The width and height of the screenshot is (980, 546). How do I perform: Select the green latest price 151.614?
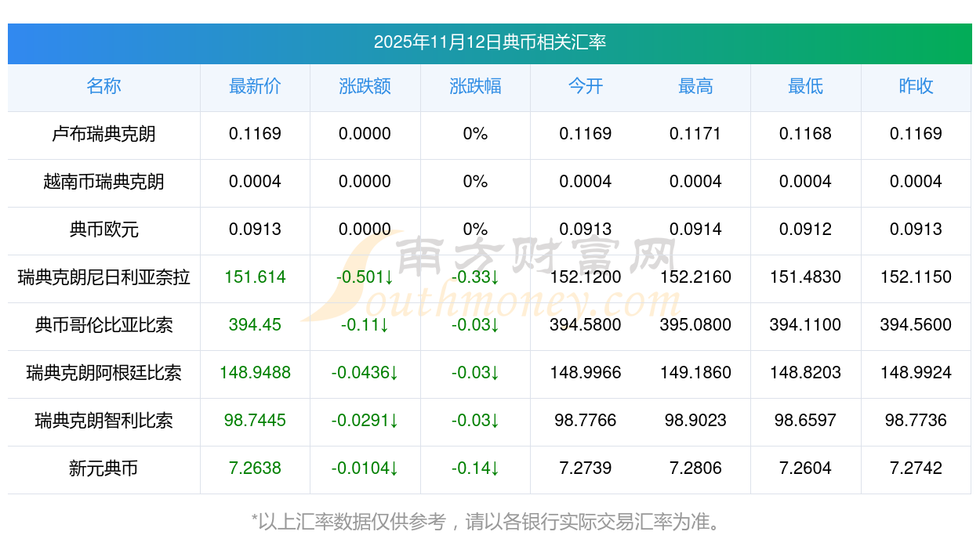(255, 277)
